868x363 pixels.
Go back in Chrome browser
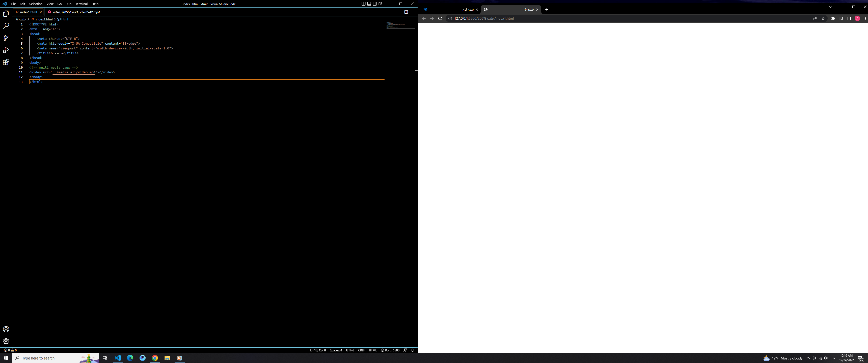(424, 18)
